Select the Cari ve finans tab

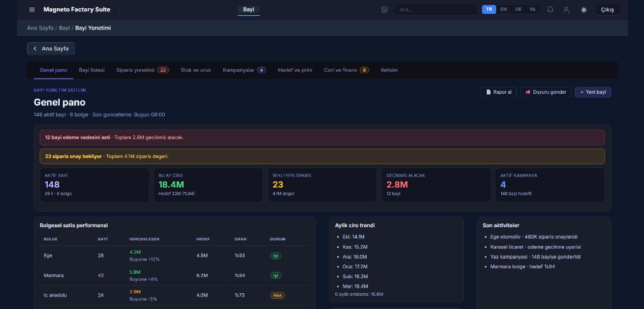point(346,70)
